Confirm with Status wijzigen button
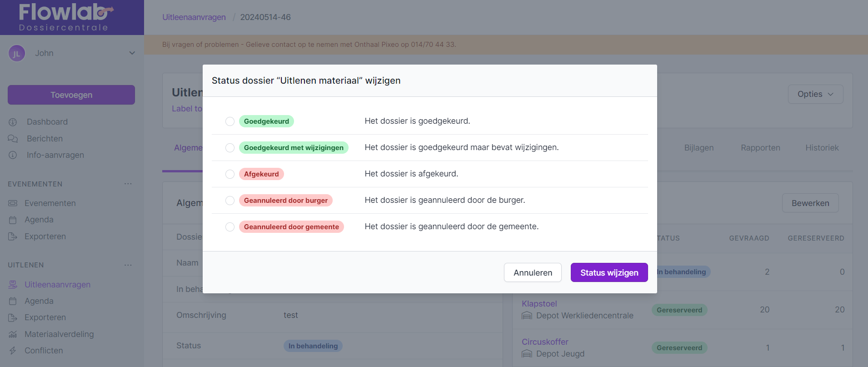Screen dimensions: 868x367 (609, 272)
